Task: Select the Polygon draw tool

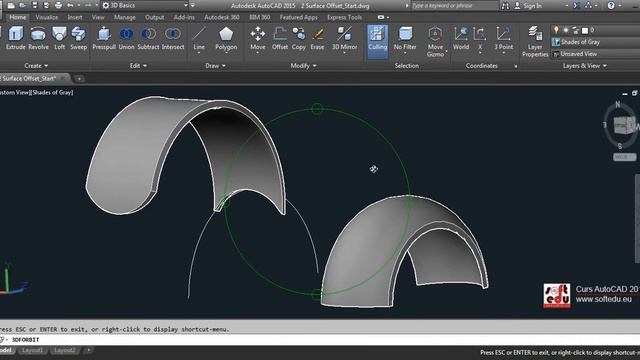Action: 226,40
